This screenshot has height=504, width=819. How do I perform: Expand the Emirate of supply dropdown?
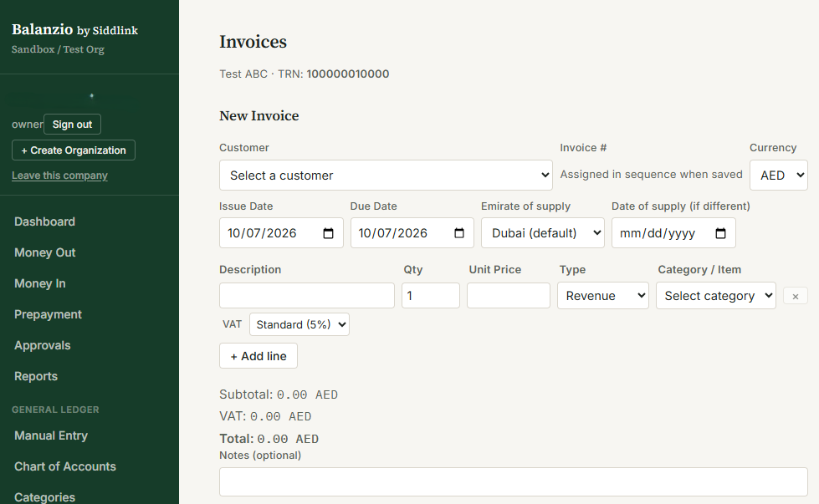click(543, 233)
